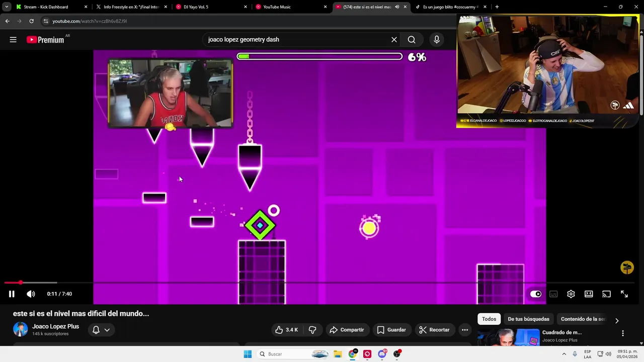Click the yellow round overlay badge icon
Screen dimensions: 644x362
click(x=627, y=268)
